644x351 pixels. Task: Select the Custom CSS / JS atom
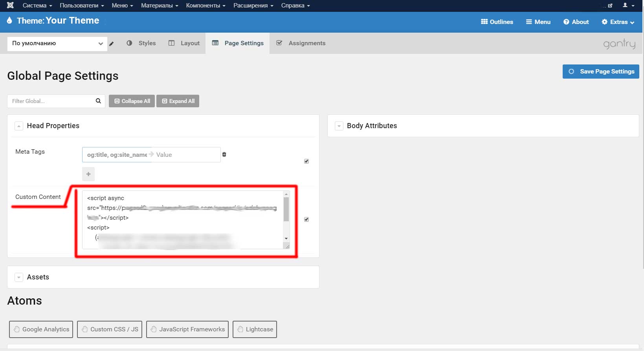pyautogui.click(x=110, y=329)
